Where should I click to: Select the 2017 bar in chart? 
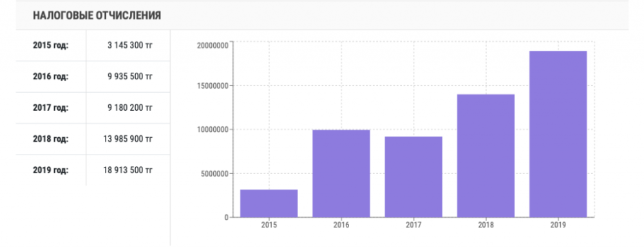(x=413, y=177)
